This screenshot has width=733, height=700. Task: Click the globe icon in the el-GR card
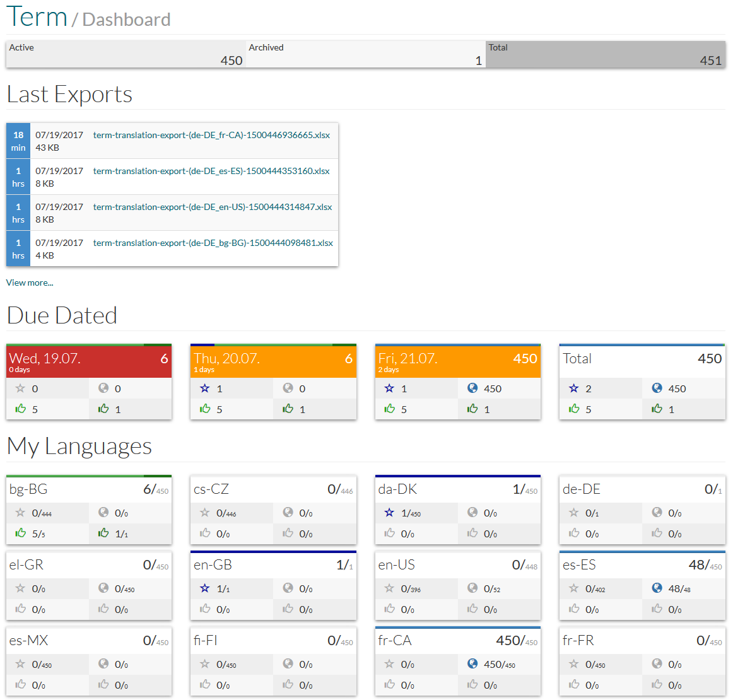tap(103, 588)
